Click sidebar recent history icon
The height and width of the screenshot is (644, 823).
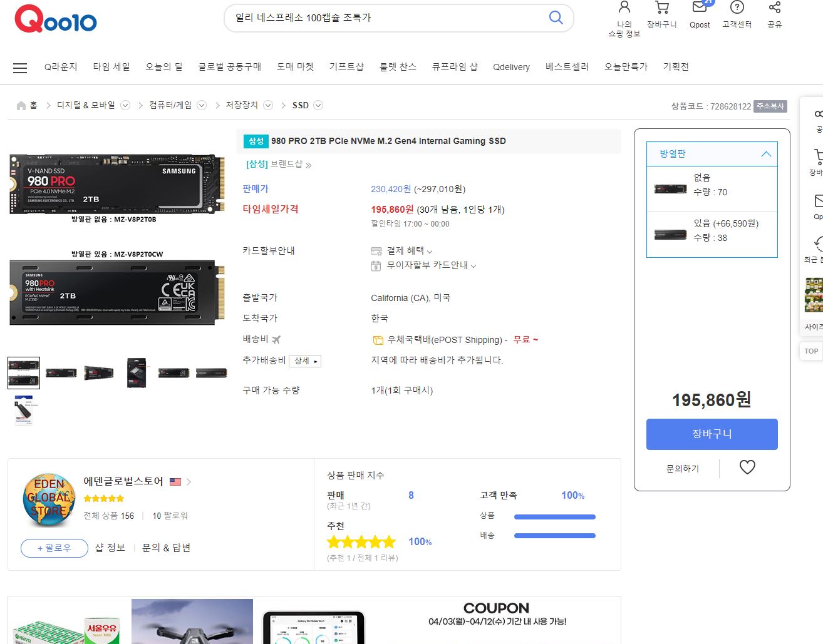point(818,243)
